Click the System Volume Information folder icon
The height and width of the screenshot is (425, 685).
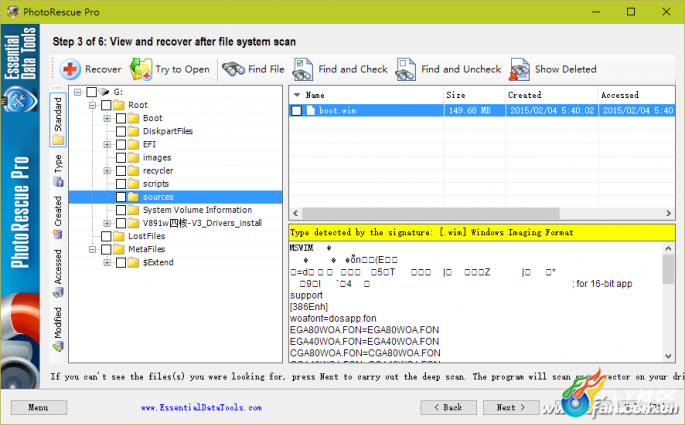[x=134, y=210]
